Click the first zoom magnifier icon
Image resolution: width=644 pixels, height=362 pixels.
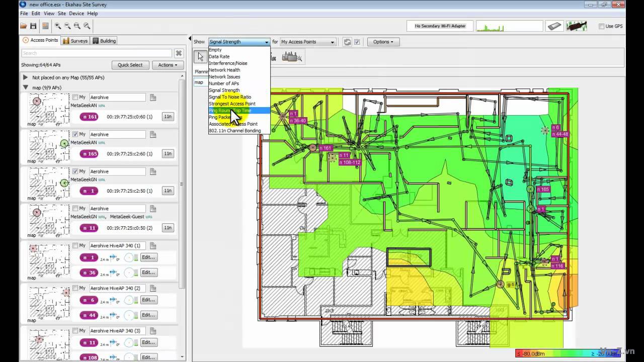point(58,26)
